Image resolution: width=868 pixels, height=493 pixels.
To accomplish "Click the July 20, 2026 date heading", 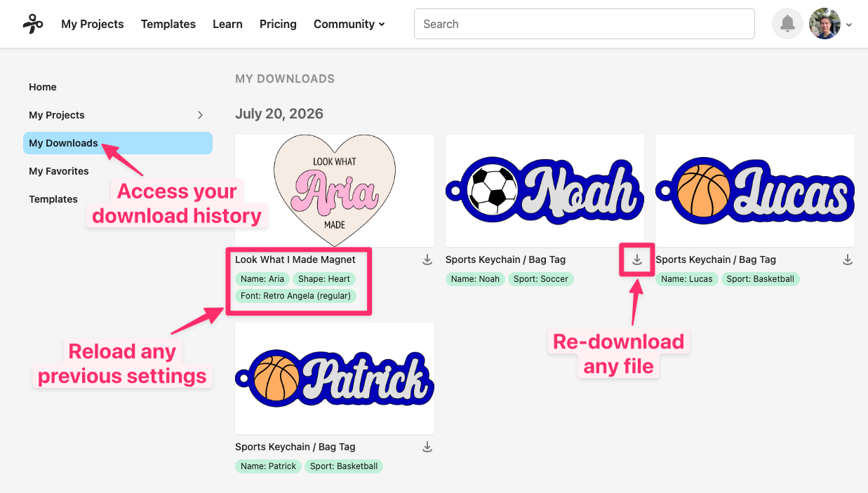I will (x=279, y=114).
